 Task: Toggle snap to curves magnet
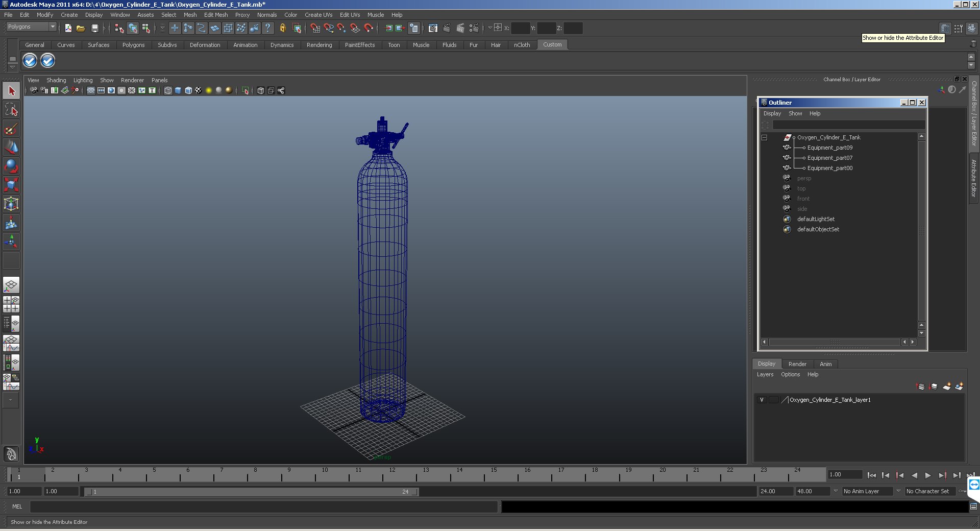[x=329, y=28]
